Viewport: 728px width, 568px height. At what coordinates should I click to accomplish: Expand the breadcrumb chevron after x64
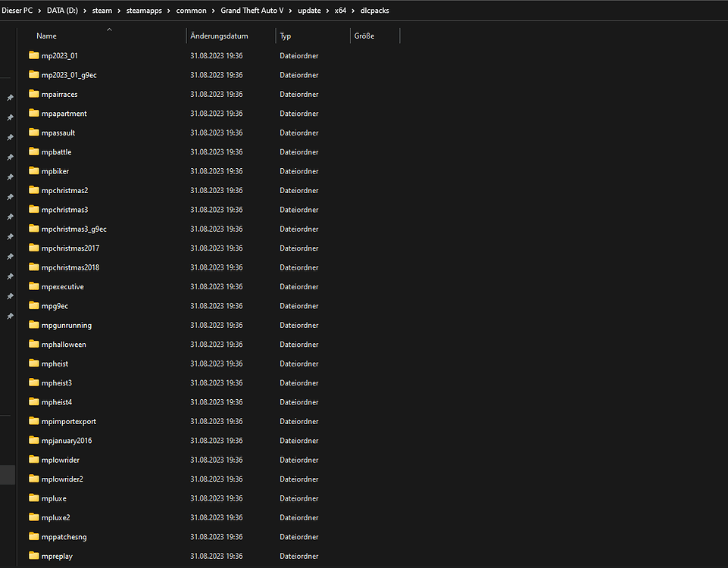coord(353,11)
